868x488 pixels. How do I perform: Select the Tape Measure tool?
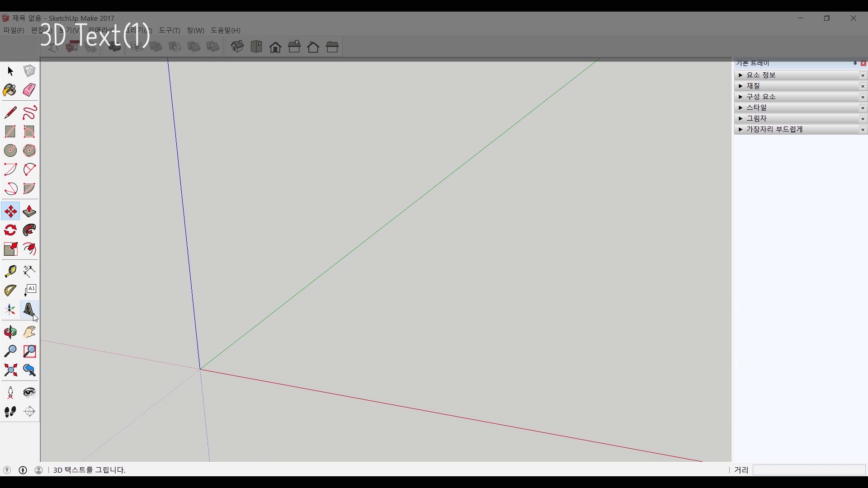10,271
